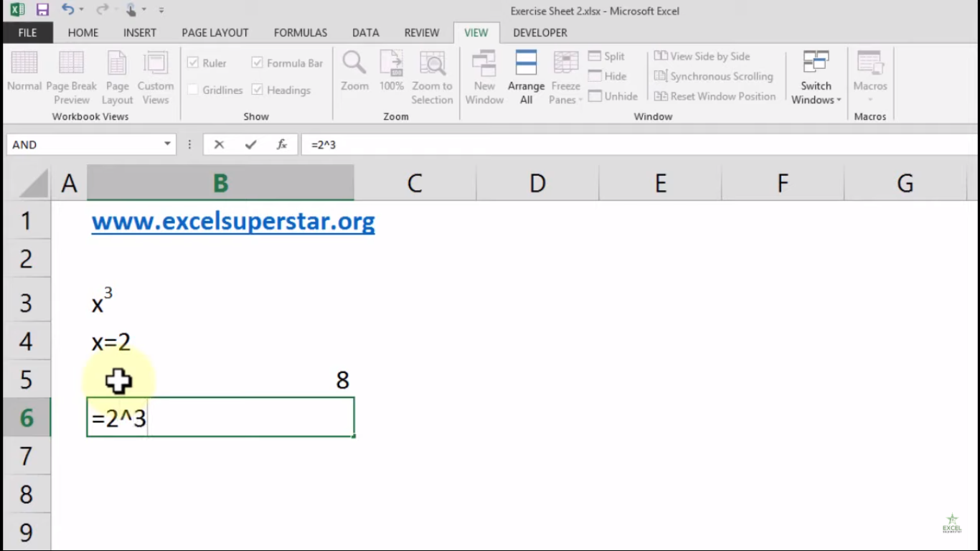Click the Name Box showing AND

(83, 144)
